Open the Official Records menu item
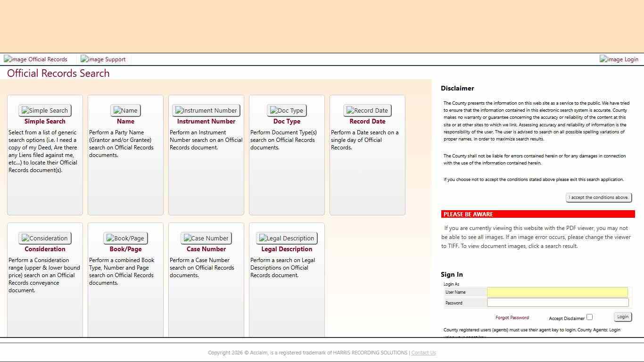This screenshot has height=362, width=644. pyautogui.click(x=35, y=59)
